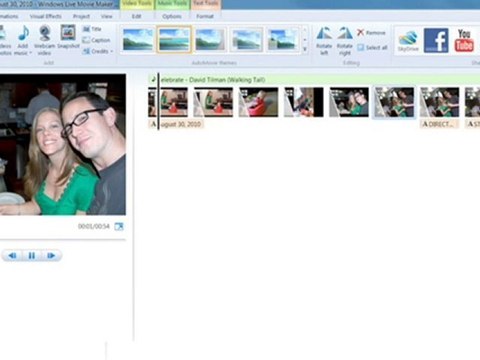This screenshot has height=360, width=480.
Task: Remove the selected clip
Action: [x=371, y=33]
